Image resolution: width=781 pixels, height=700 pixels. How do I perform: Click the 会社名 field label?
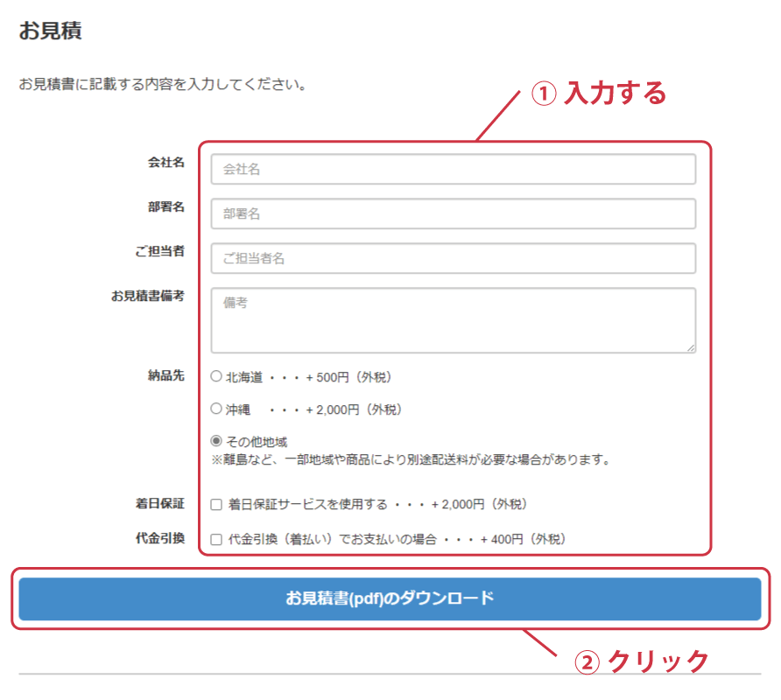[x=166, y=162]
